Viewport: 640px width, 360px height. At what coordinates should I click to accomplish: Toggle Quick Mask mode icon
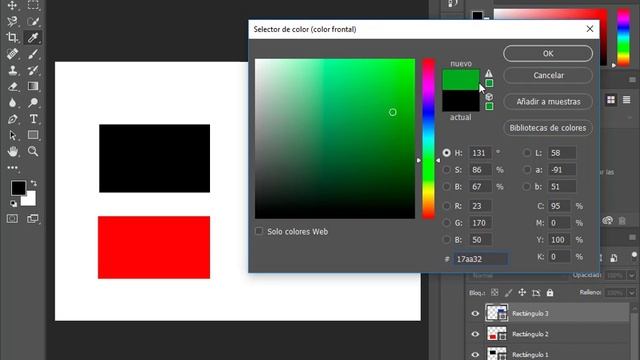pyautogui.click(x=12, y=219)
